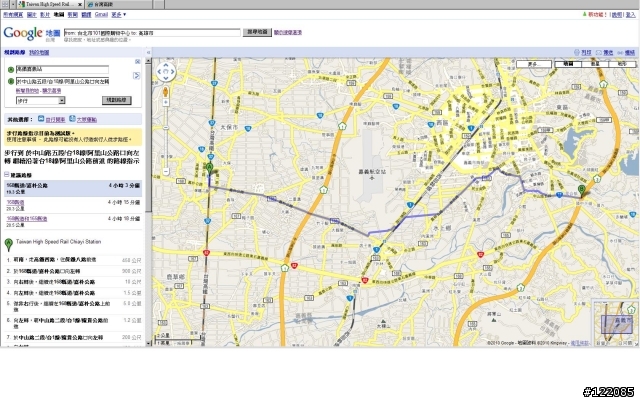Collapse the suggested routes section

point(7,175)
